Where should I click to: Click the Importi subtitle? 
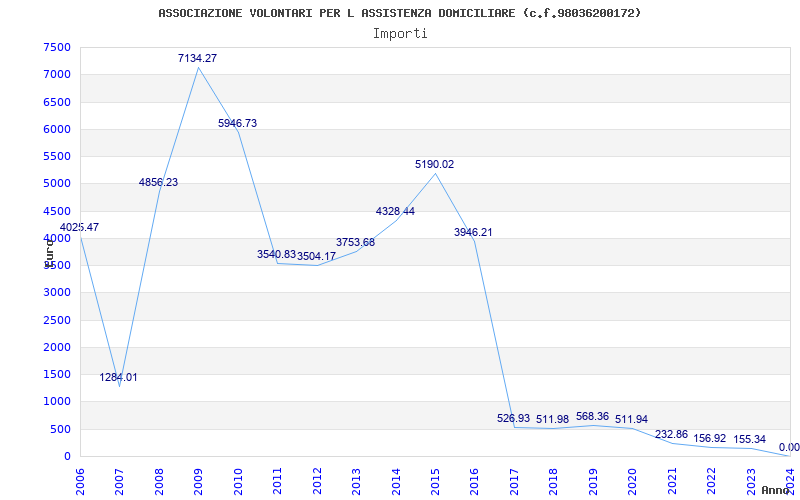tap(400, 34)
